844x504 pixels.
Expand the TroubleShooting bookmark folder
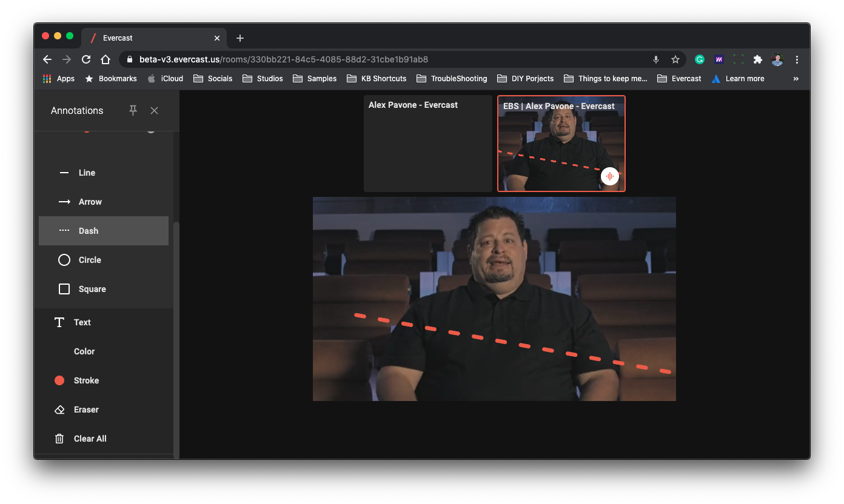(452, 79)
